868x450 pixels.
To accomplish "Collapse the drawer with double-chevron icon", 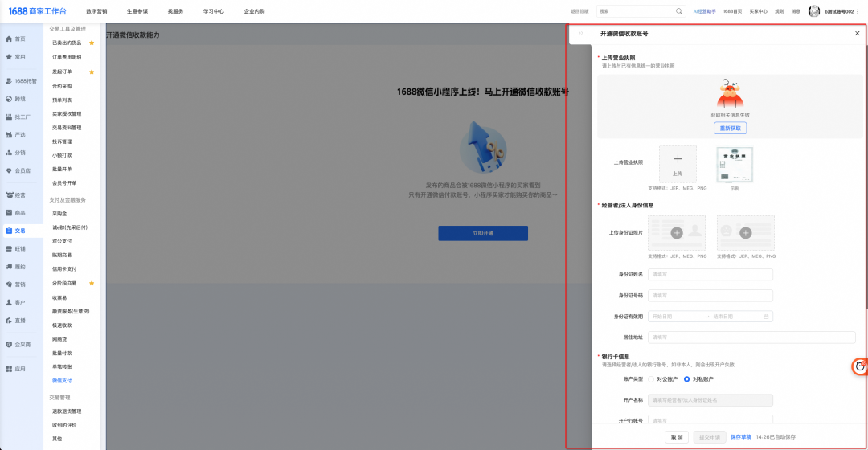I will point(581,33).
